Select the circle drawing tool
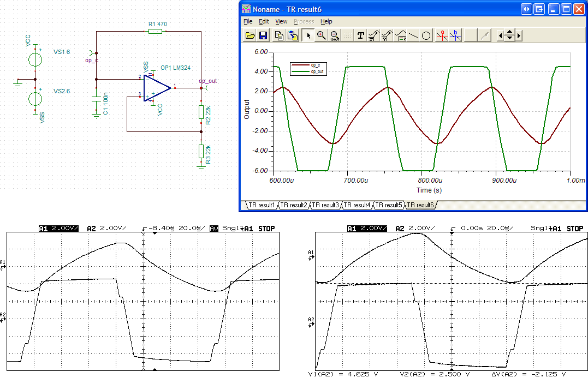This screenshot has width=588, height=378. coord(426,35)
